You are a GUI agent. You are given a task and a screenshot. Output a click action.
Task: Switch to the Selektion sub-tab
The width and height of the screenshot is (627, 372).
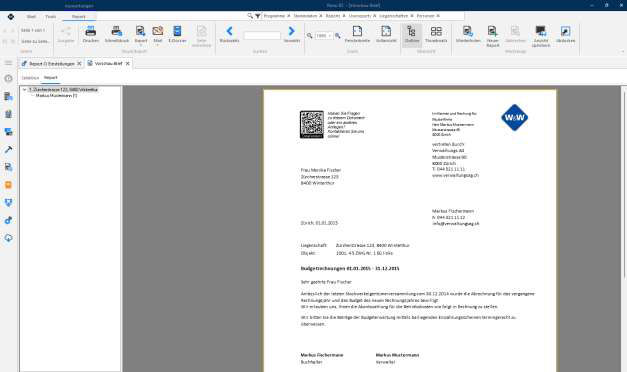pos(30,78)
